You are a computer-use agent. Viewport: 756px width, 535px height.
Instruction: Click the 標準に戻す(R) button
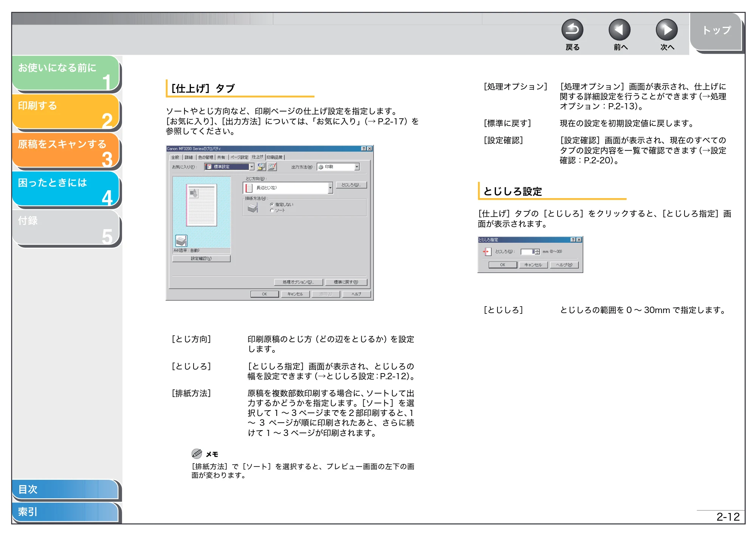coord(346,282)
